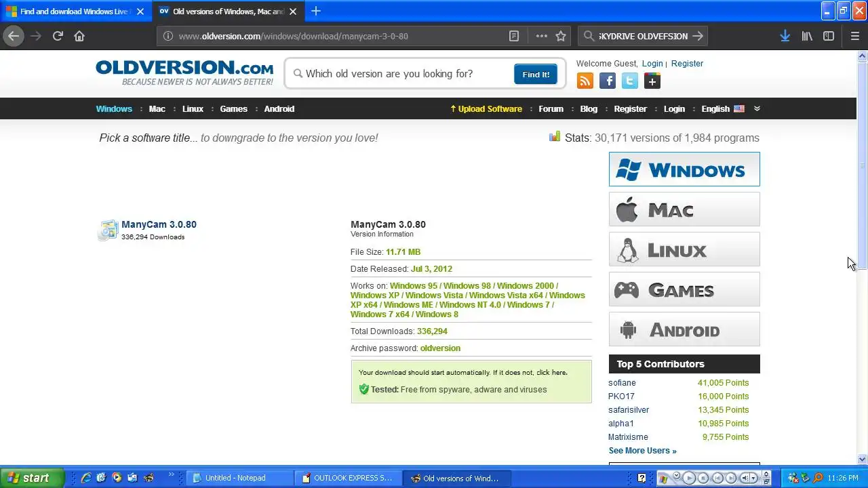Click the green Tested shield icon
This screenshot has width=868, height=488.
(x=364, y=389)
